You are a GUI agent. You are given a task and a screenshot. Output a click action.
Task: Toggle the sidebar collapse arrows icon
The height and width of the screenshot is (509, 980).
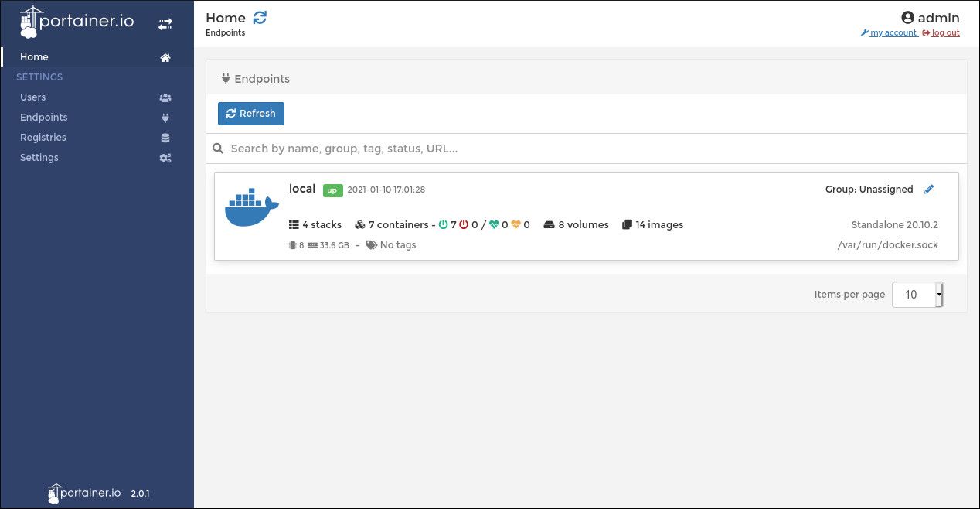click(165, 24)
